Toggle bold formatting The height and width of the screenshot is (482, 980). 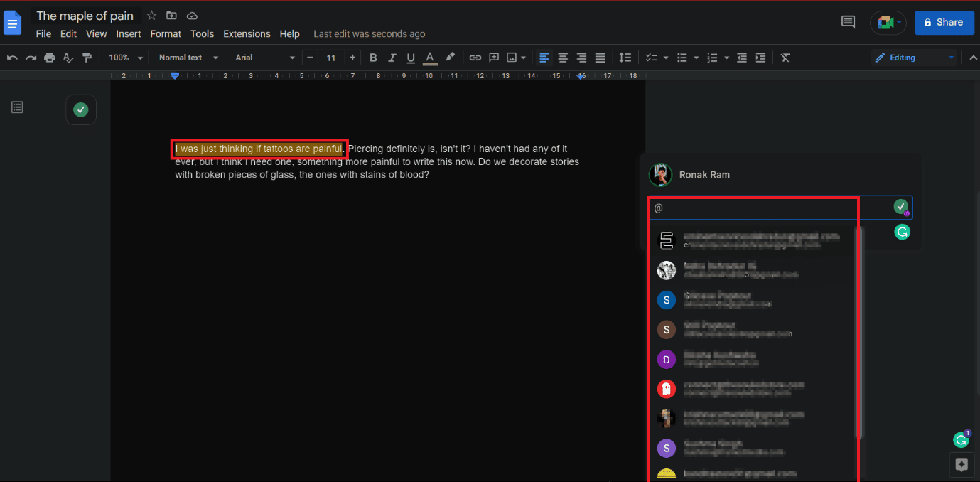[x=373, y=58]
